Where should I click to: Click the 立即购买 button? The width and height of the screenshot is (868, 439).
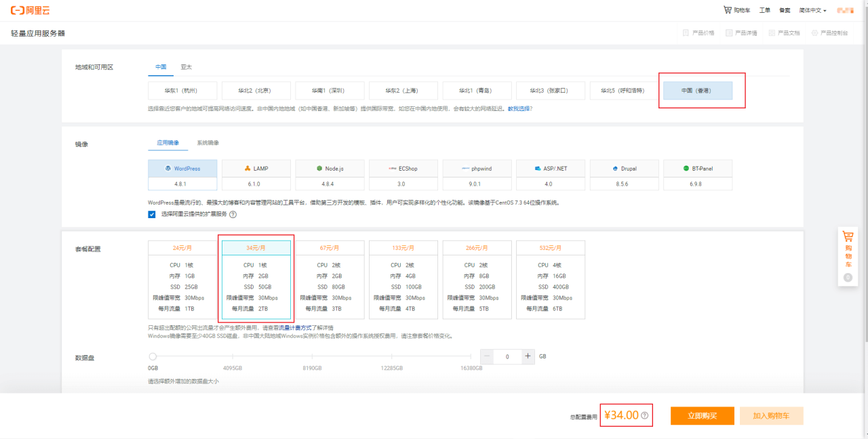703,415
